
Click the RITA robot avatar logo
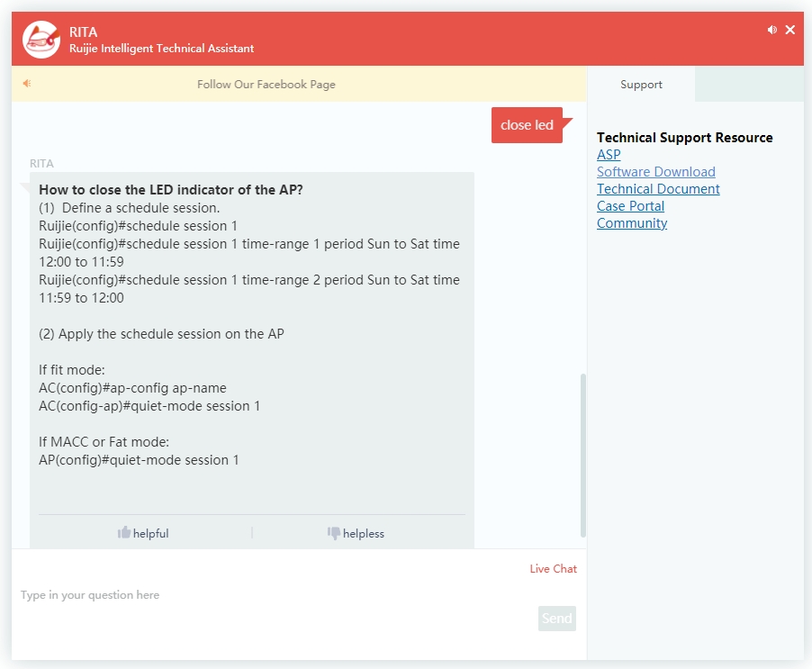pyautogui.click(x=41, y=40)
